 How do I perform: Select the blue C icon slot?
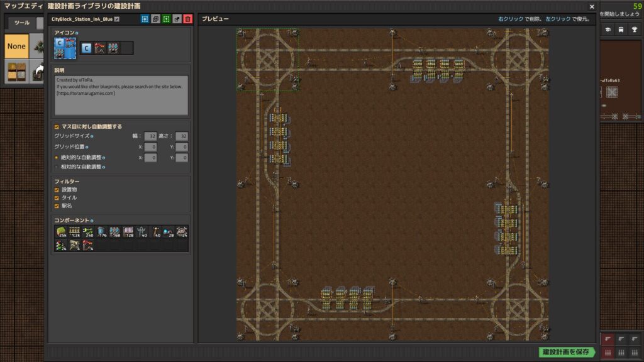[86, 48]
